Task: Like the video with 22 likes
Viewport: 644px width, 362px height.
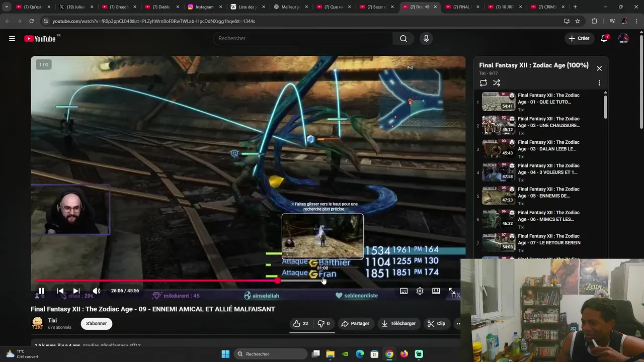Action: [301, 324]
